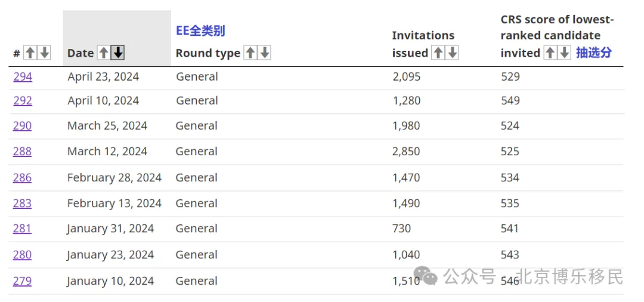Open draw round 283 link
Viewport: 644px width, 302px height.
pyautogui.click(x=22, y=204)
